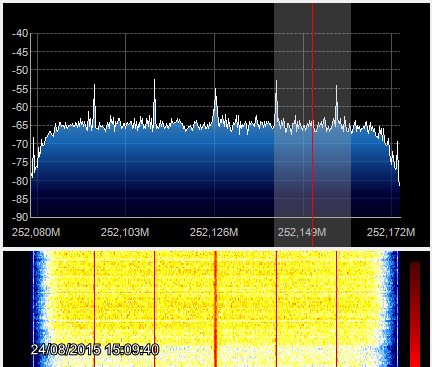Tune to the peak inside the gray filter band
Viewport: 432px width, 367px height.
(276, 102)
